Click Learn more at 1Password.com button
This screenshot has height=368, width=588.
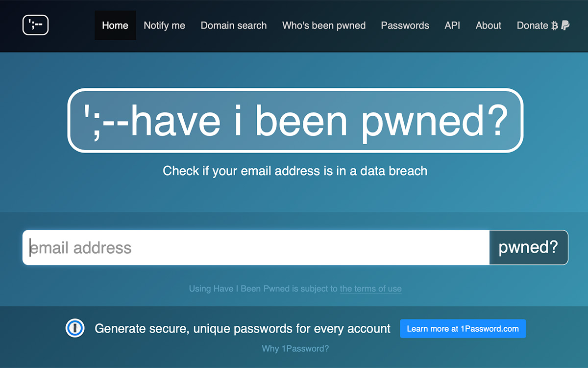point(463,329)
